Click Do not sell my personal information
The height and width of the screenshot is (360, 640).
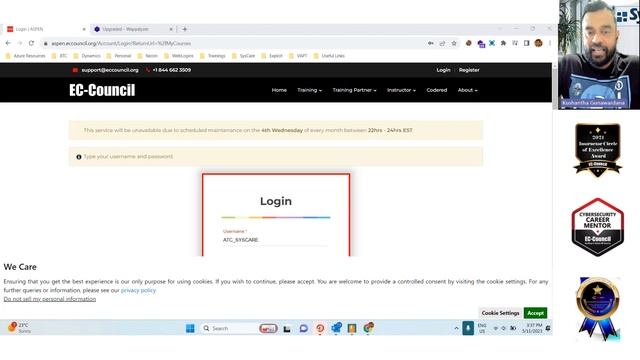[50, 299]
